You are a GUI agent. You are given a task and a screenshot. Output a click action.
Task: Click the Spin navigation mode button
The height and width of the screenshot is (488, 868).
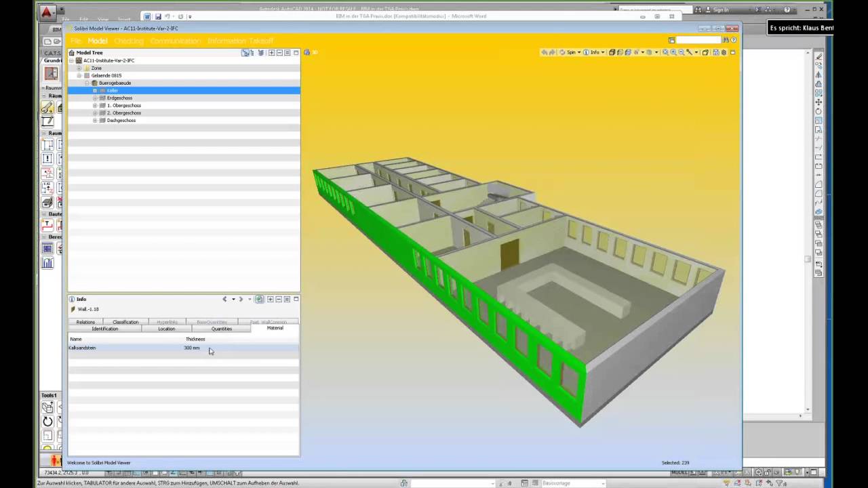tap(568, 52)
